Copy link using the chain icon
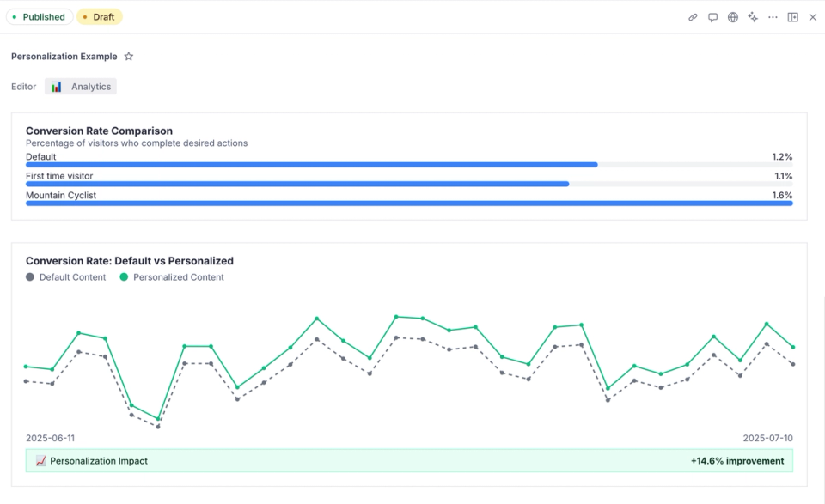 (693, 17)
